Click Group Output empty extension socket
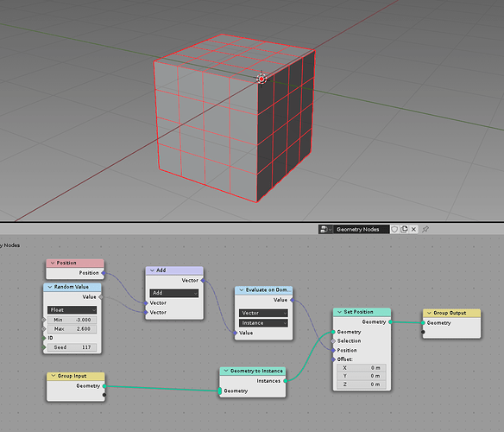 [x=424, y=332]
